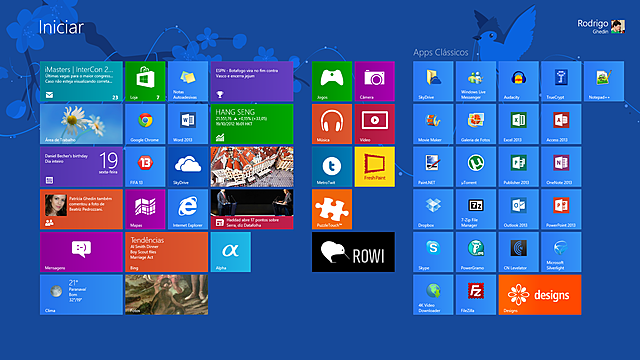Launch Skype tile
The image size is (640, 360).
(x=433, y=252)
